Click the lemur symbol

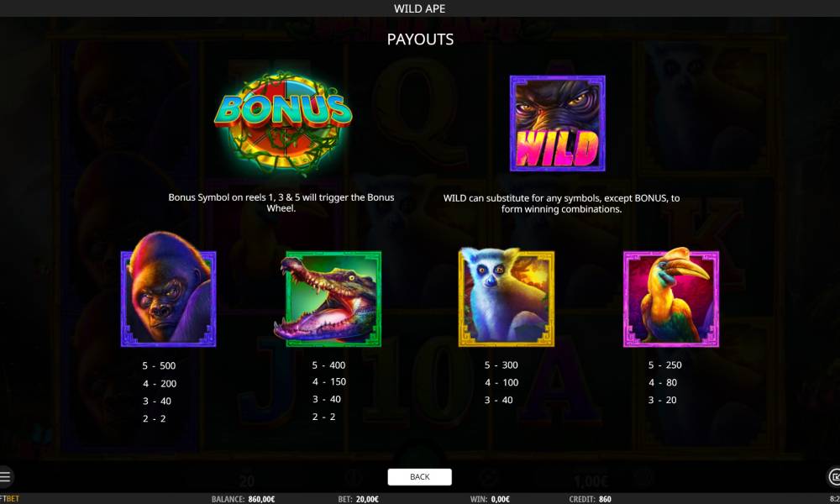coord(507,297)
